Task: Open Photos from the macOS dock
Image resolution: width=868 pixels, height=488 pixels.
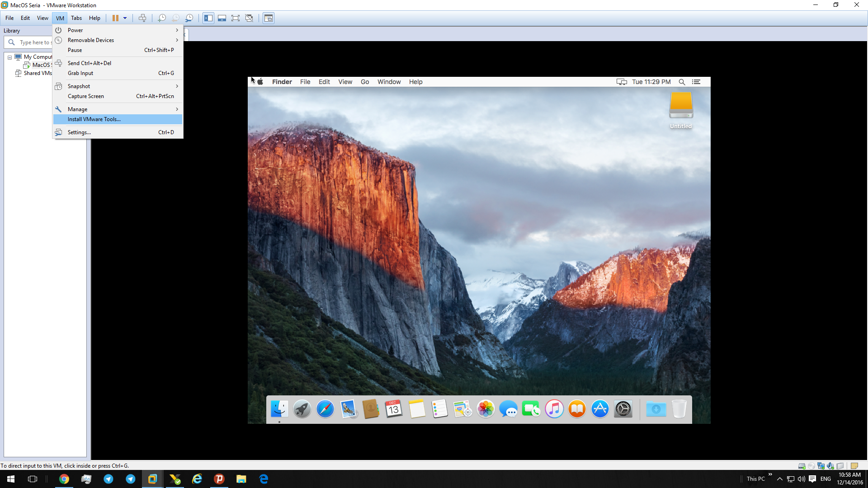Action: coord(486,409)
